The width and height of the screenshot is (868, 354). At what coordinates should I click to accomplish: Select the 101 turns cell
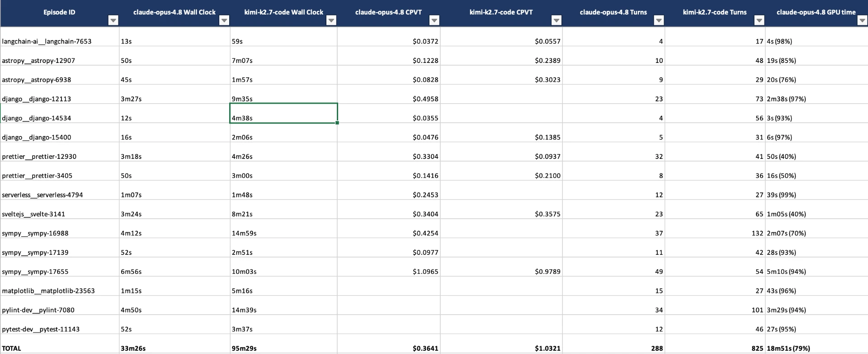(715, 306)
